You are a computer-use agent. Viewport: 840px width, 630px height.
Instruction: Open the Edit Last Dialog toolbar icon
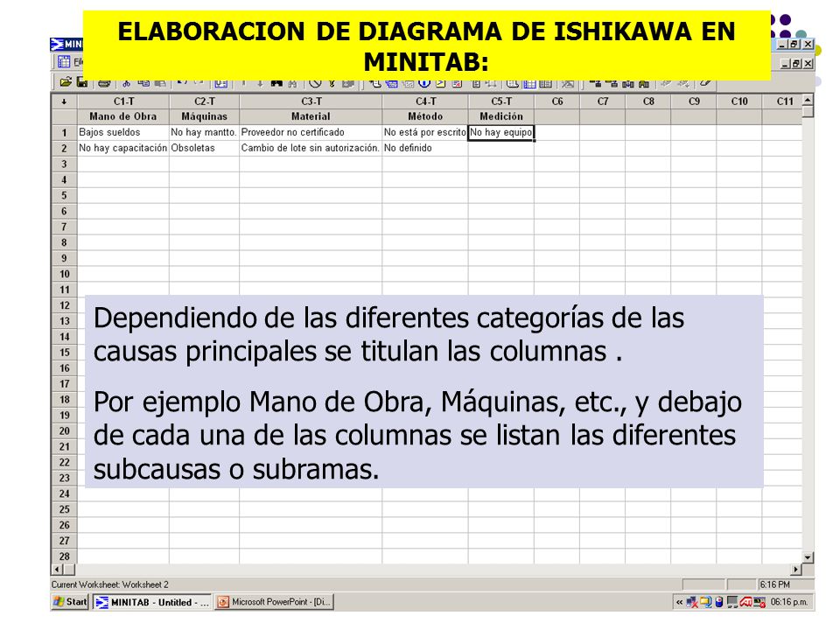pyautogui.click(x=220, y=83)
